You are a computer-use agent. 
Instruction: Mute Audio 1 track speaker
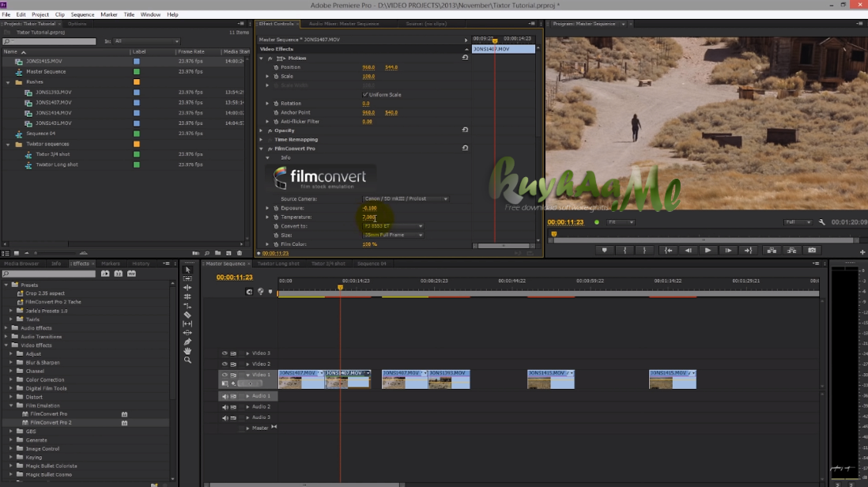point(225,396)
